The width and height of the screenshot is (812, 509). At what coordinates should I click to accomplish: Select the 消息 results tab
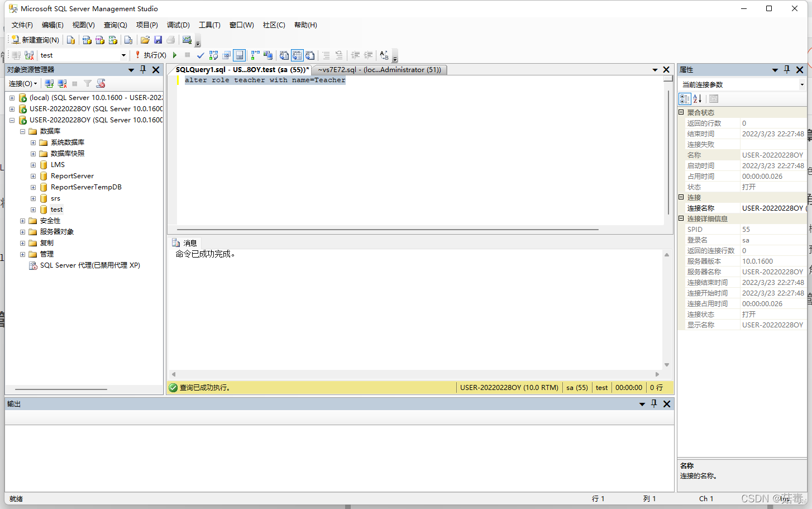[185, 243]
